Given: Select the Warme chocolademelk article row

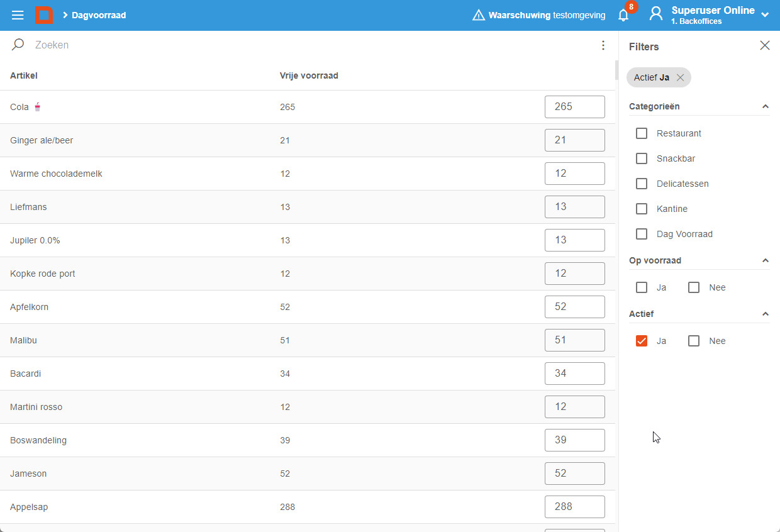Looking at the screenshot, I should (x=308, y=174).
